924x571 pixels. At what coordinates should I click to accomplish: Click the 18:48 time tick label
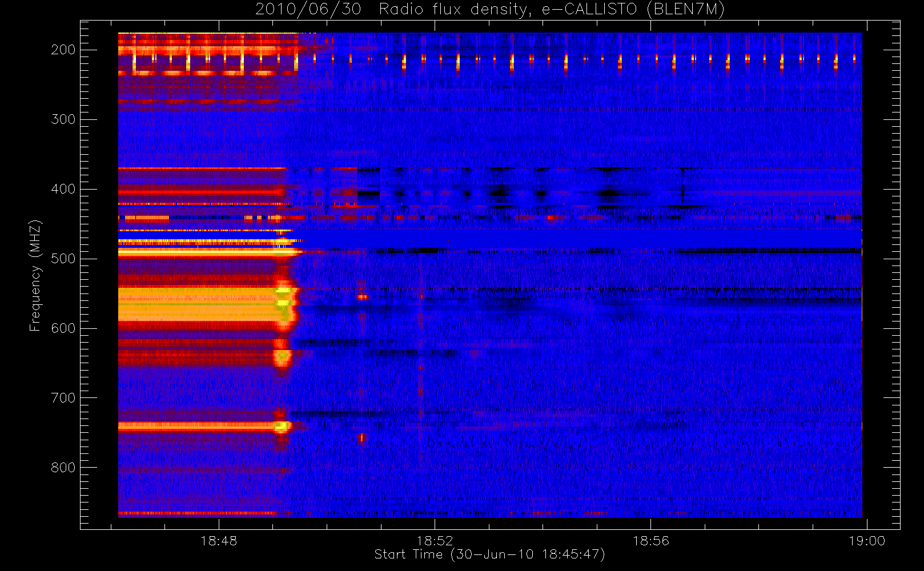click(219, 540)
